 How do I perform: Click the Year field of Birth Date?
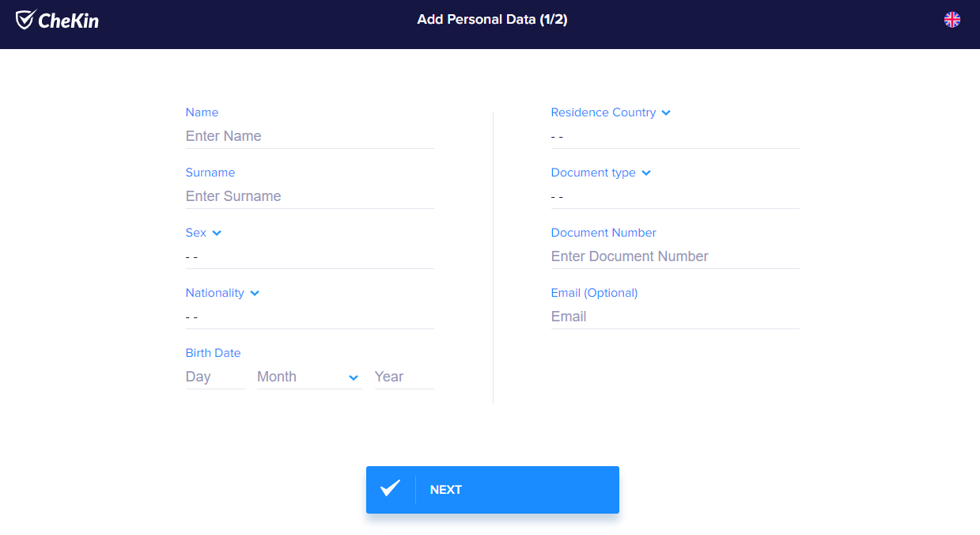click(x=403, y=377)
